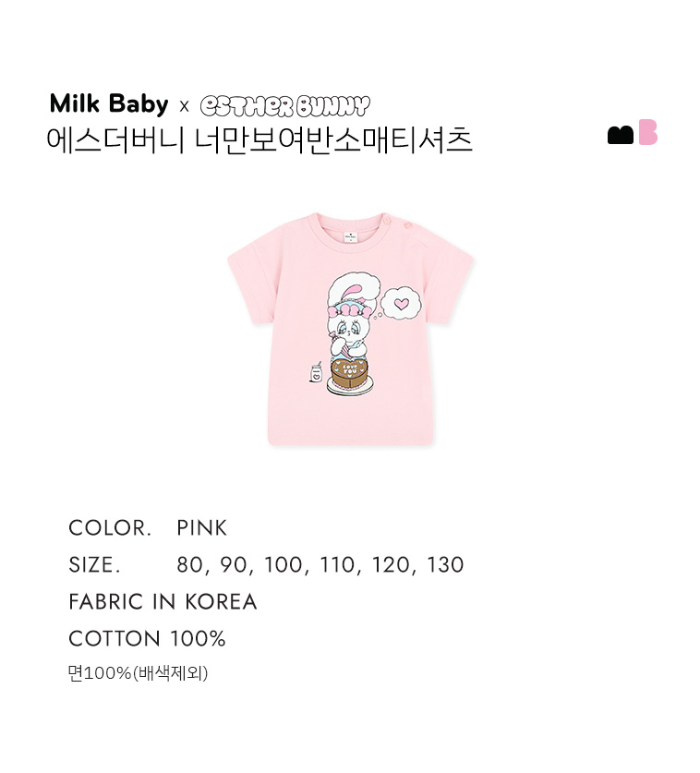Click the Korean product title text
The width and height of the screenshot is (700, 773).
click(x=259, y=140)
